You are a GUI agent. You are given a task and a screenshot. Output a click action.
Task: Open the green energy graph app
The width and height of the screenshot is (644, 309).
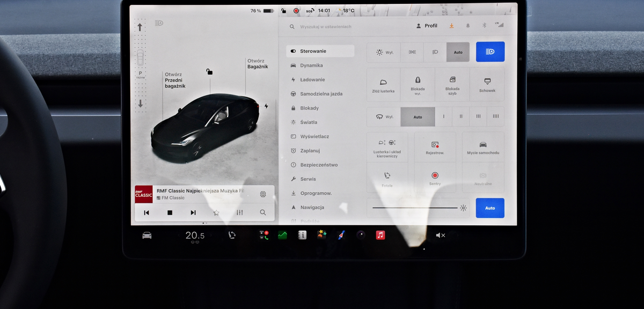282,235
